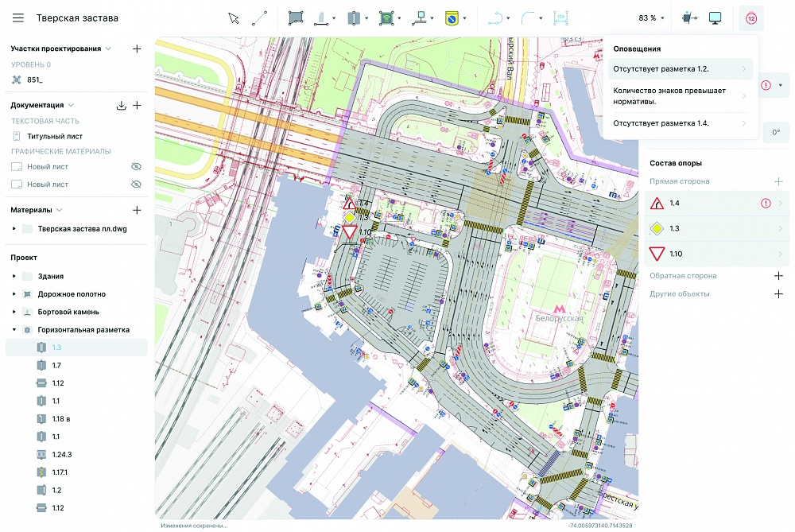
Task: Collapse the Документация section chevron
Action: (71, 106)
